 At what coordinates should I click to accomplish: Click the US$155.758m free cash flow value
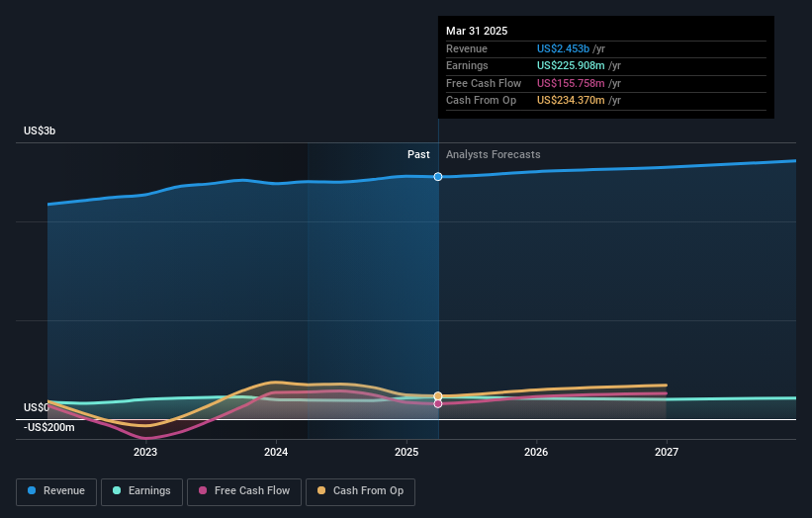(571, 83)
